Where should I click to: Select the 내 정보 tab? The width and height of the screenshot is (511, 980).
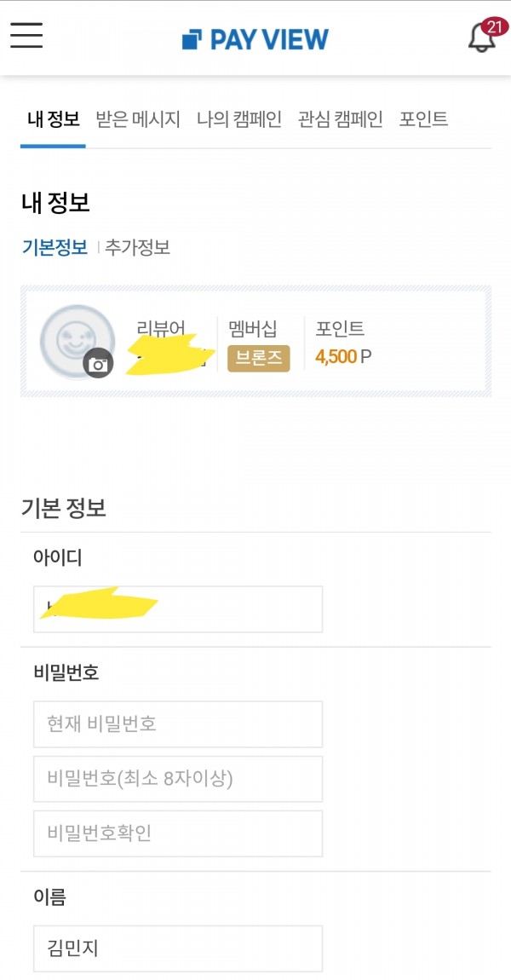tap(53, 119)
